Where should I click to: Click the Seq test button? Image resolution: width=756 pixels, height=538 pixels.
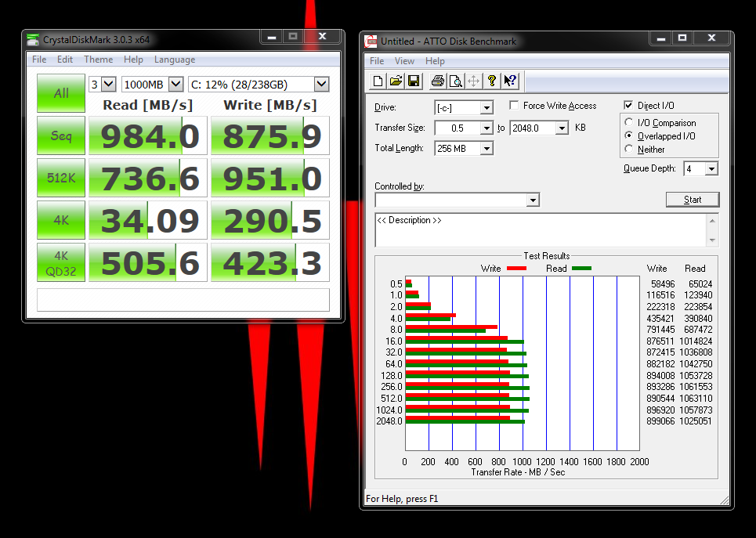point(61,135)
